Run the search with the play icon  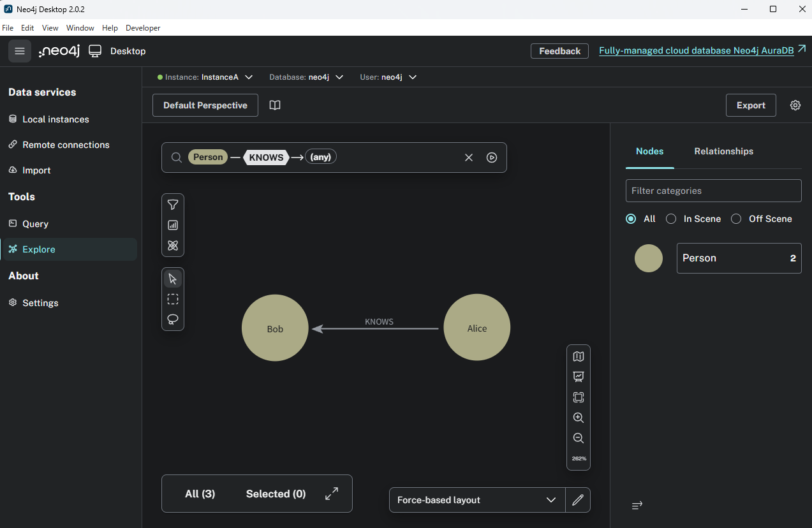pyautogui.click(x=492, y=158)
